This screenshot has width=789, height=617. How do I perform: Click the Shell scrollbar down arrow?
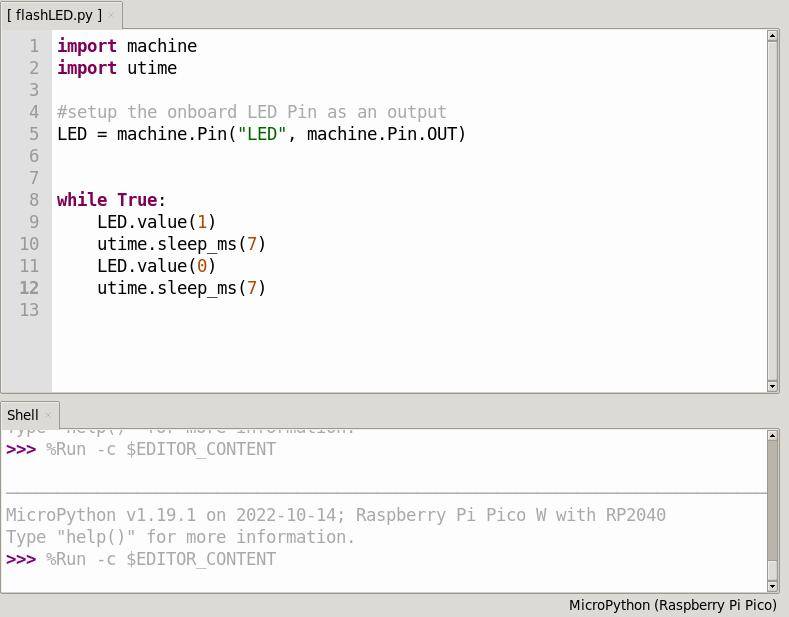click(772, 586)
